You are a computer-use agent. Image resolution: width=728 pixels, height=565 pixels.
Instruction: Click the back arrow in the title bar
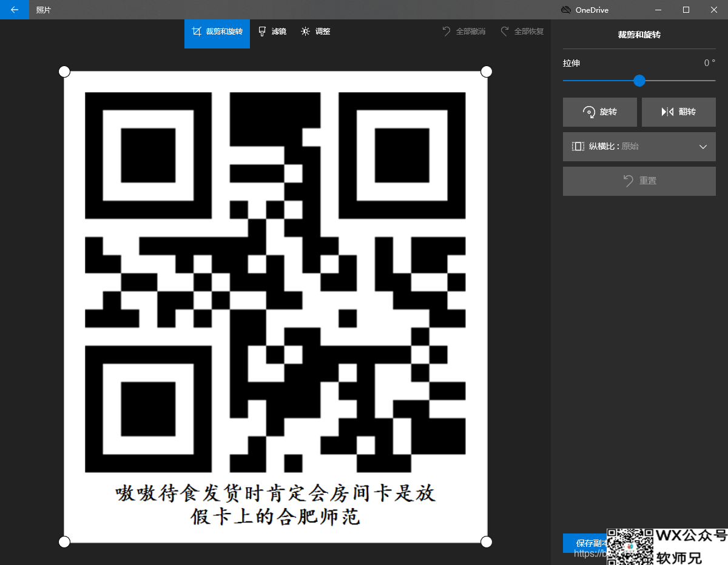15,10
